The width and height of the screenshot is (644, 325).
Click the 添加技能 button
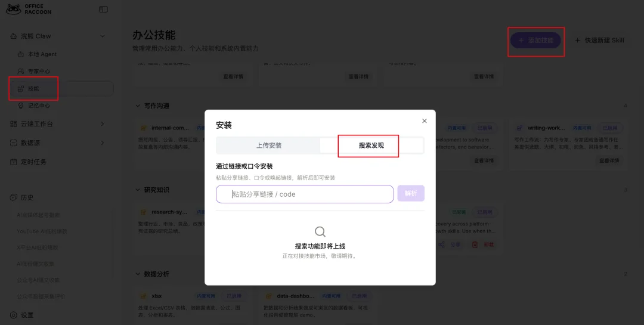point(535,41)
